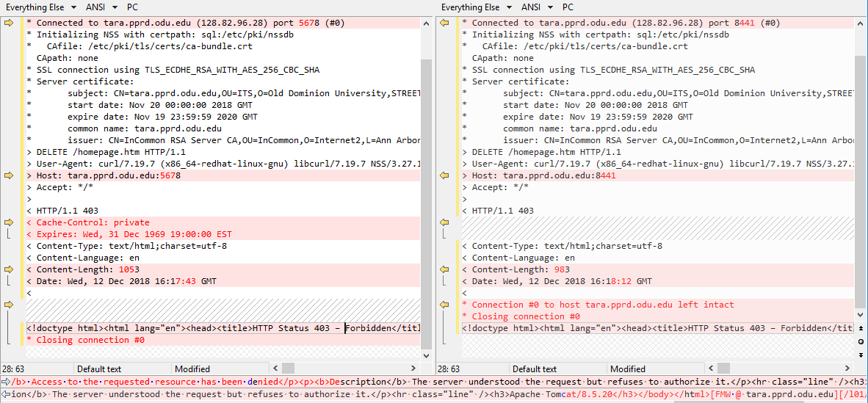Click copy-to-right arrow beside Content-Length: 1053 line
The height and width of the screenshot is (403, 868).
pos(8,269)
